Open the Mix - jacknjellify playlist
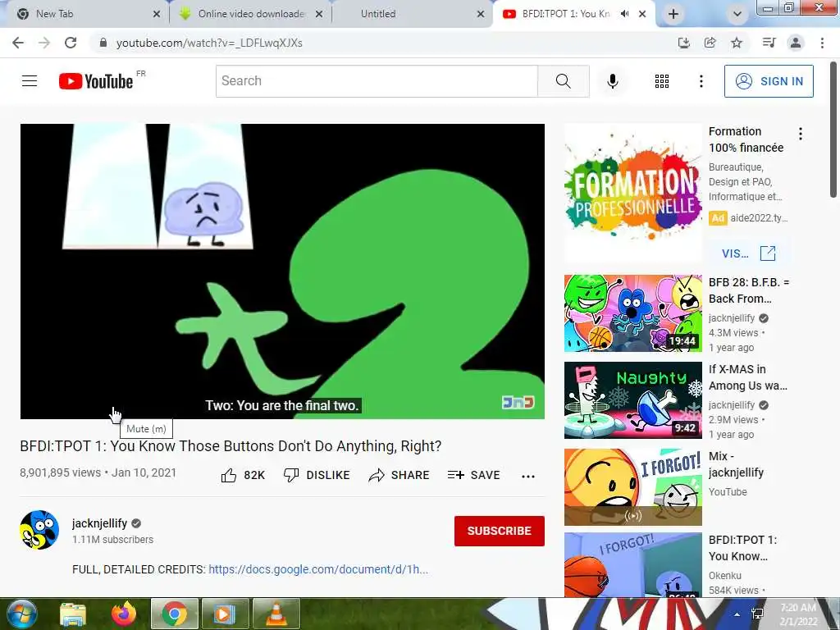The height and width of the screenshot is (630, 840). tap(736, 464)
